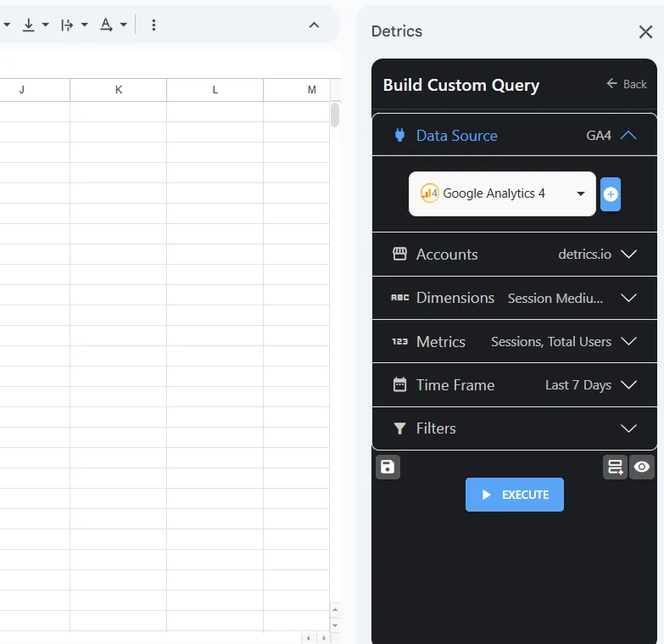The width and height of the screenshot is (664, 644).
Task: Save the query with the floppy disk icon
Action: 388,467
